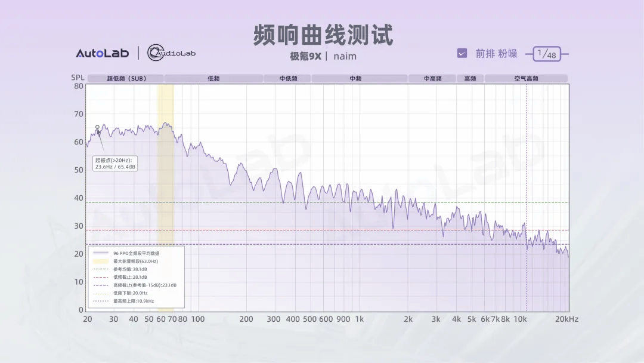Click the 10k label on frequency axis
644x363 pixels.
click(520, 319)
